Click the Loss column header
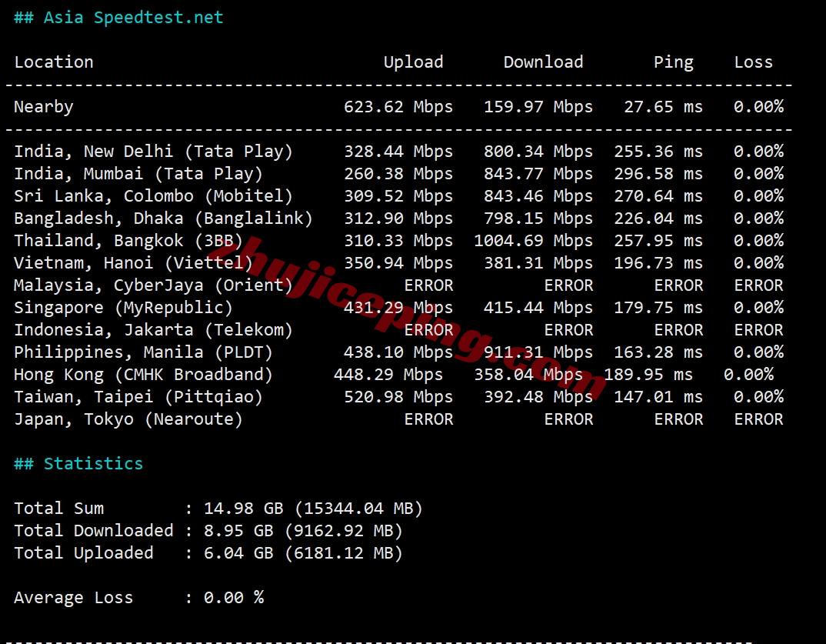The width and height of the screenshot is (826, 644). click(753, 62)
